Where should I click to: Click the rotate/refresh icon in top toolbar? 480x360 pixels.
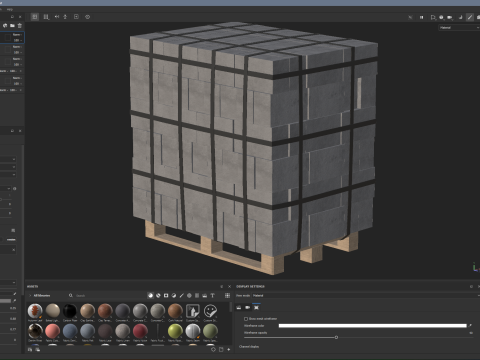[x=88, y=17]
